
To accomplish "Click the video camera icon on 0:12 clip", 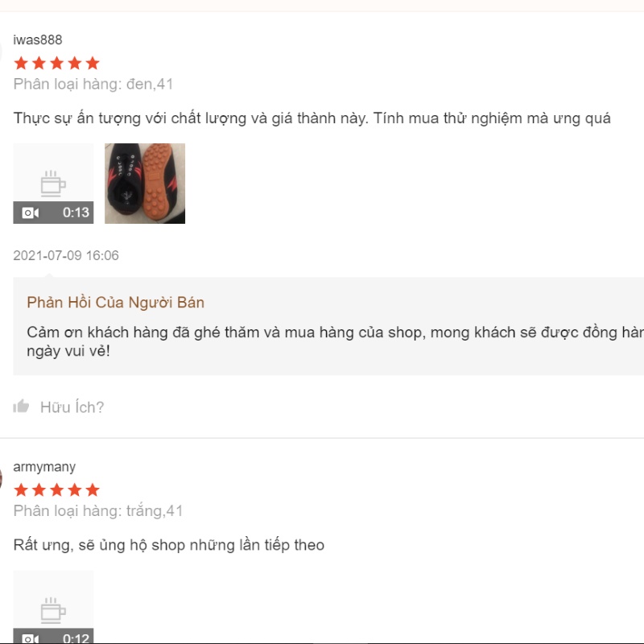I will tap(31, 638).
